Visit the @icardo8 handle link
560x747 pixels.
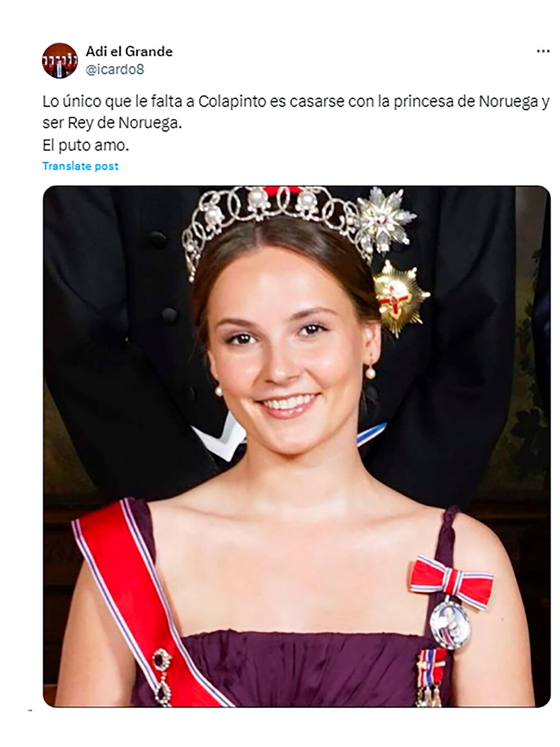coord(115,69)
